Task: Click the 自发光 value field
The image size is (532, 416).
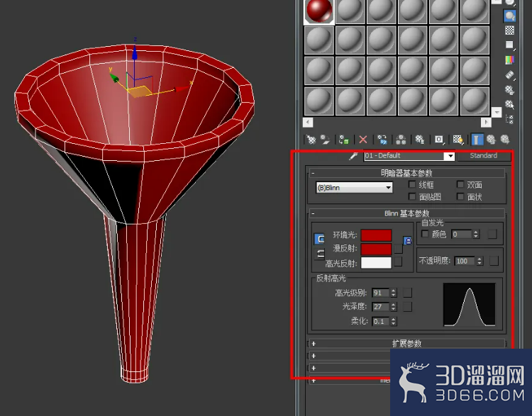Action: [462, 234]
